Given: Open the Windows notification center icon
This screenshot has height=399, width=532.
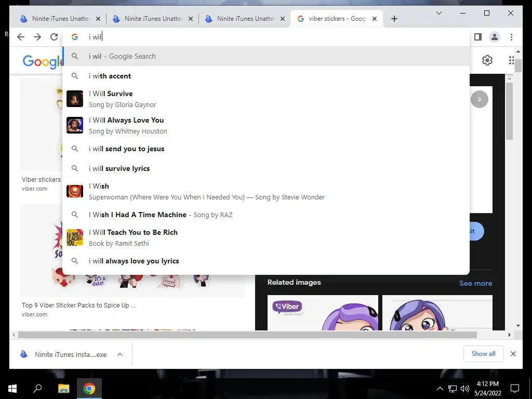Looking at the screenshot, I should coord(515,389).
